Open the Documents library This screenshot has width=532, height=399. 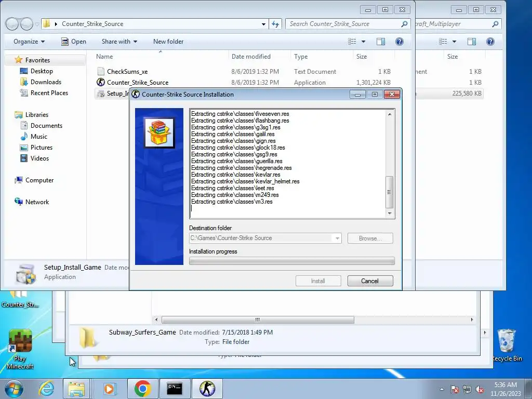click(x=46, y=126)
